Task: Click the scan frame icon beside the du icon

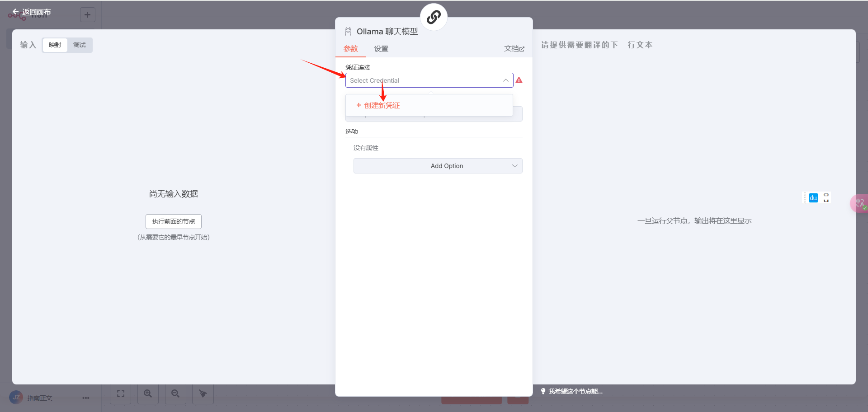Action: (x=826, y=198)
